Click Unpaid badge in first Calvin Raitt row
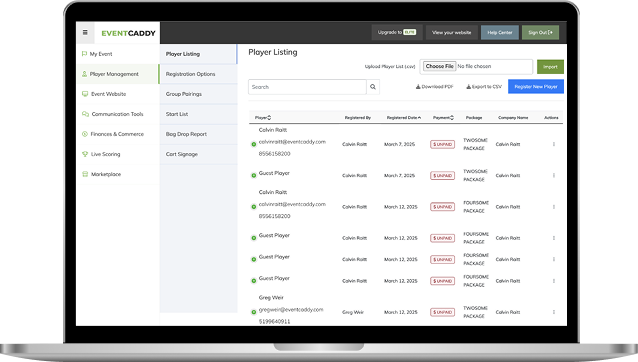Viewport: 638px width, 362px height. pos(442,144)
